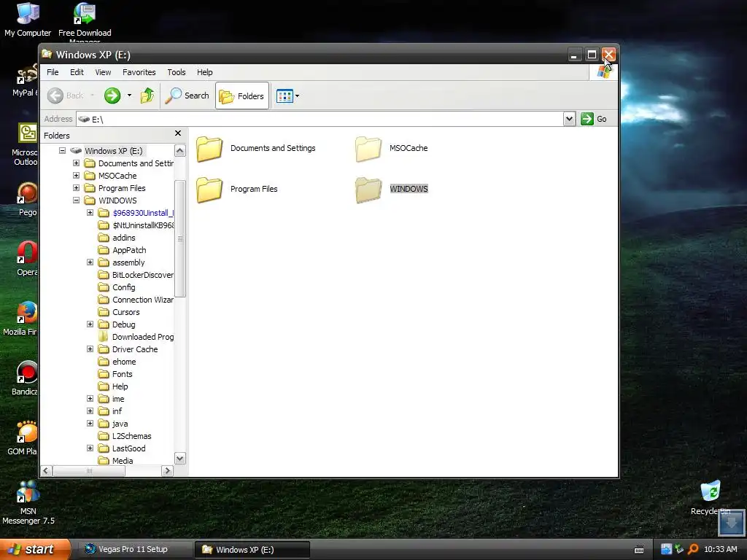747x560 pixels.
Task: Expand Program Files tree node
Action: click(76, 187)
